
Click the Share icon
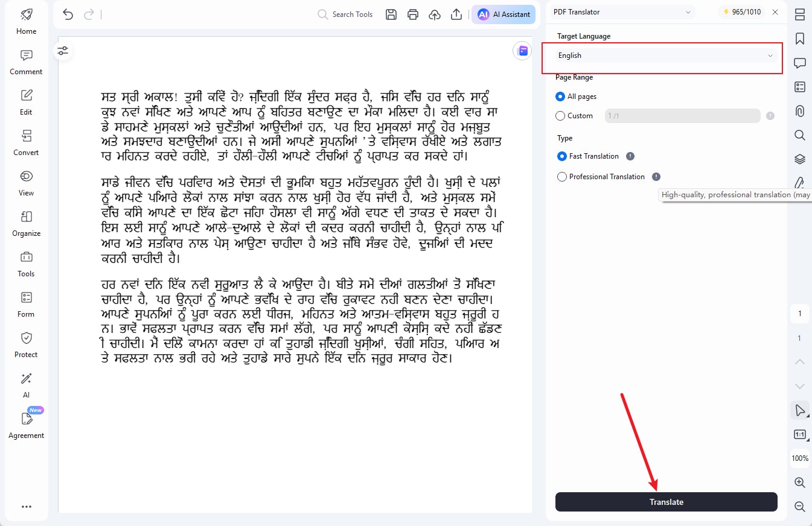pos(456,14)
